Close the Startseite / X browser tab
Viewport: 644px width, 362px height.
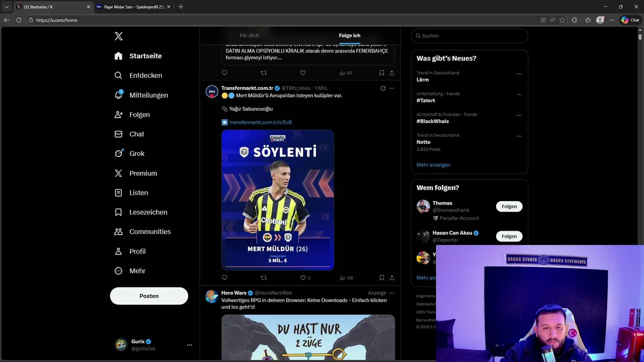[x=89, y=7]
